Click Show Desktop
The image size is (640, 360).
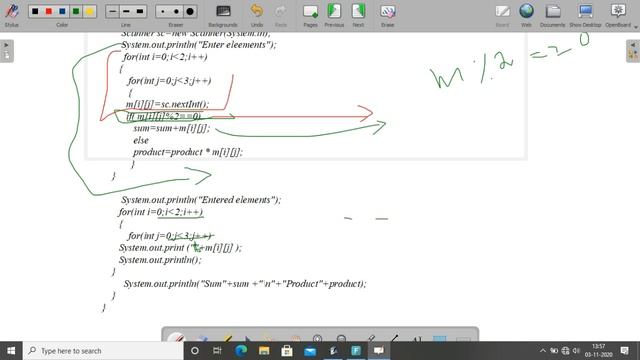click(x=585, y=16)
